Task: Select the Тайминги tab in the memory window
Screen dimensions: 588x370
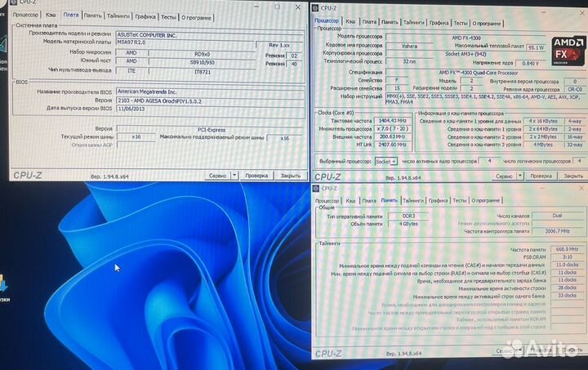Action: pos(416,200)
